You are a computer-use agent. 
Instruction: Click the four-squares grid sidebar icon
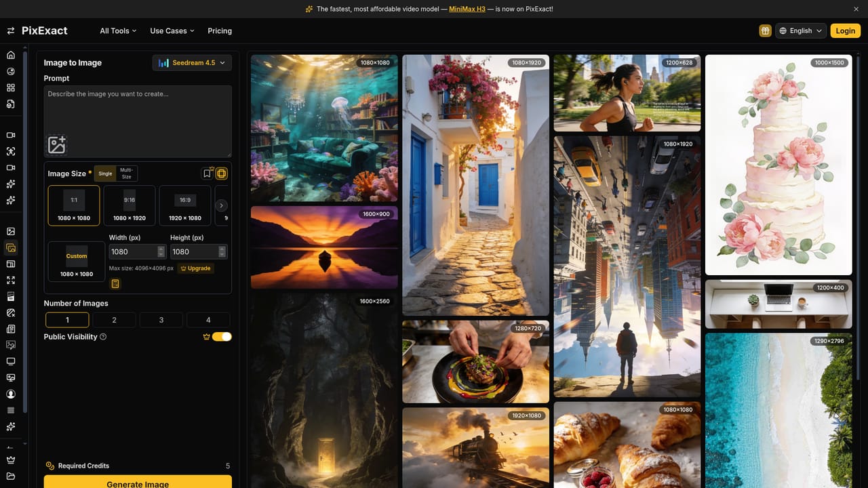[x=10, y=87]
